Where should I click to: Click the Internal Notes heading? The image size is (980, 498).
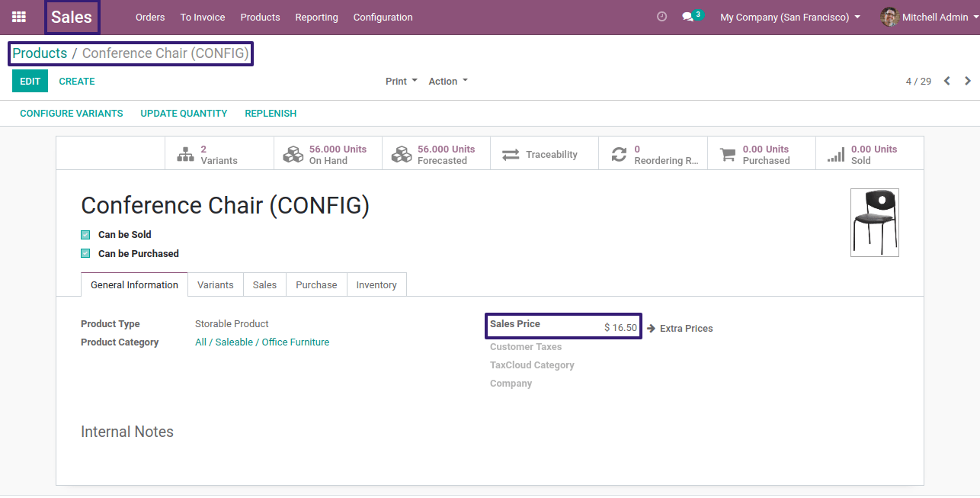coord(127,432)
